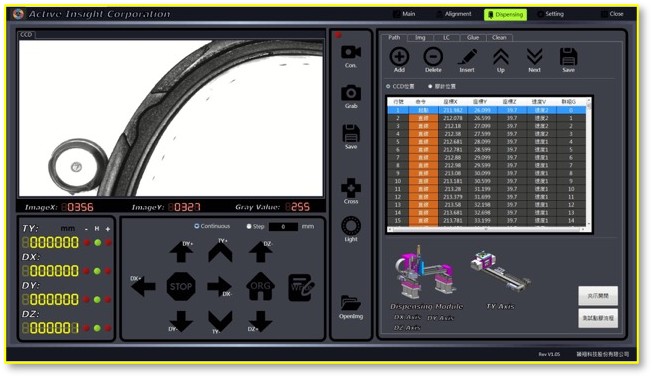Switch to the Path tab

point(394,37)
